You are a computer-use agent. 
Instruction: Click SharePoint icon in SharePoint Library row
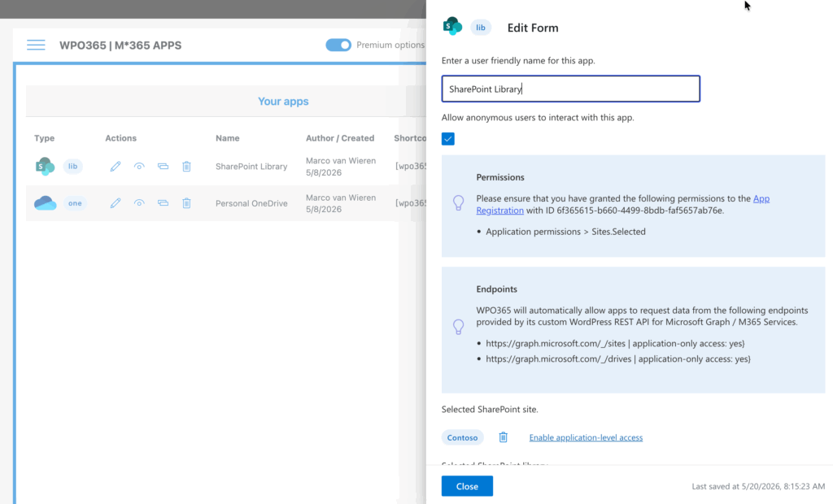[46, 166]
